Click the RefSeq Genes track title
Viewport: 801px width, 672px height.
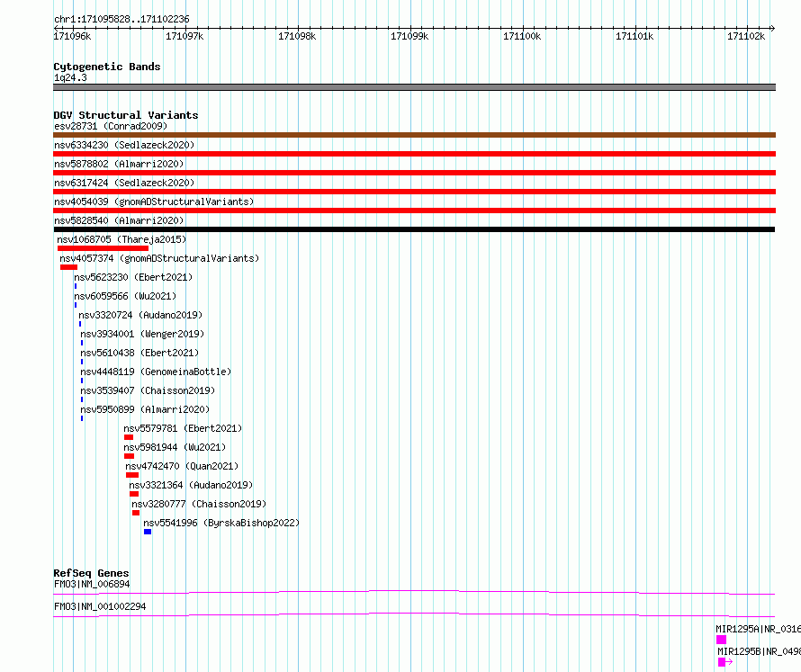(x=91, y=573)
